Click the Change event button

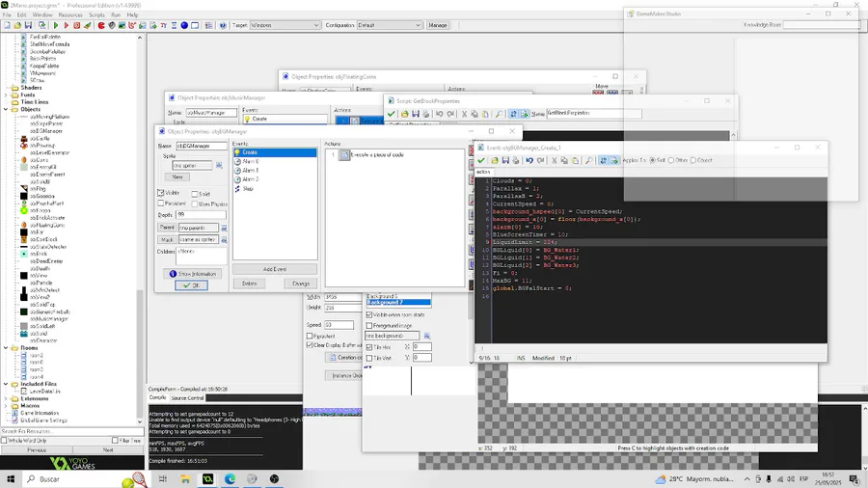(301, 284)
